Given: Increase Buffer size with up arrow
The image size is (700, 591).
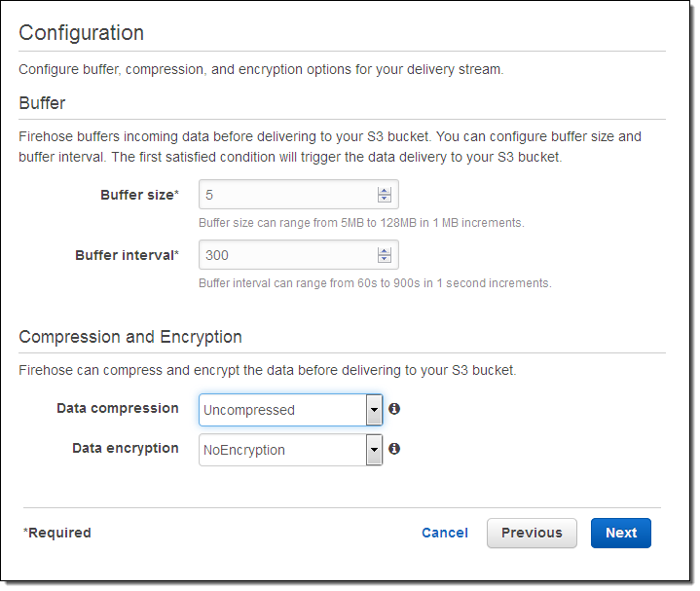Looking at the screenshot, I should (x=385, y=190).
